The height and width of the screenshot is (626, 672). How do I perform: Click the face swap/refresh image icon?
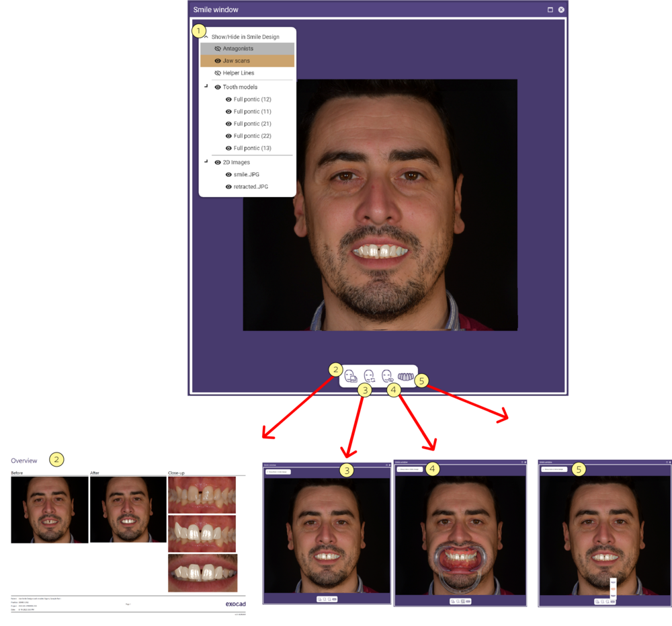[x=369, y=377]
